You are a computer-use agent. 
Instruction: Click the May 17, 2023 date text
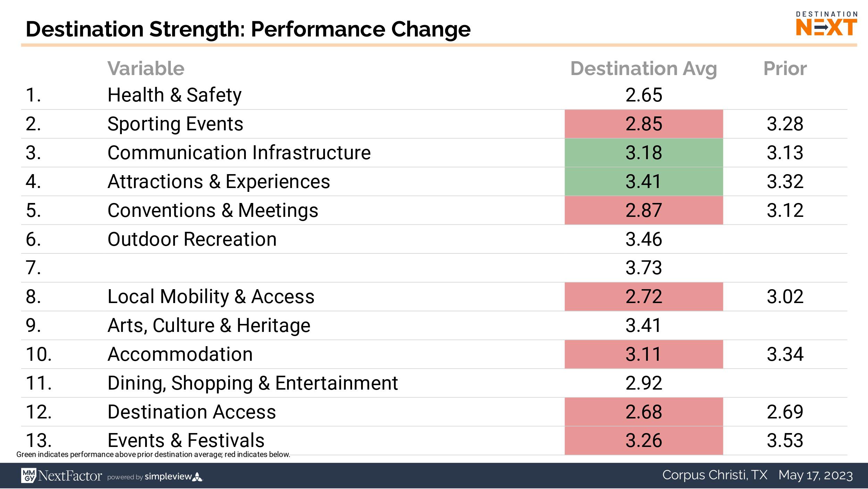(815, 475)
